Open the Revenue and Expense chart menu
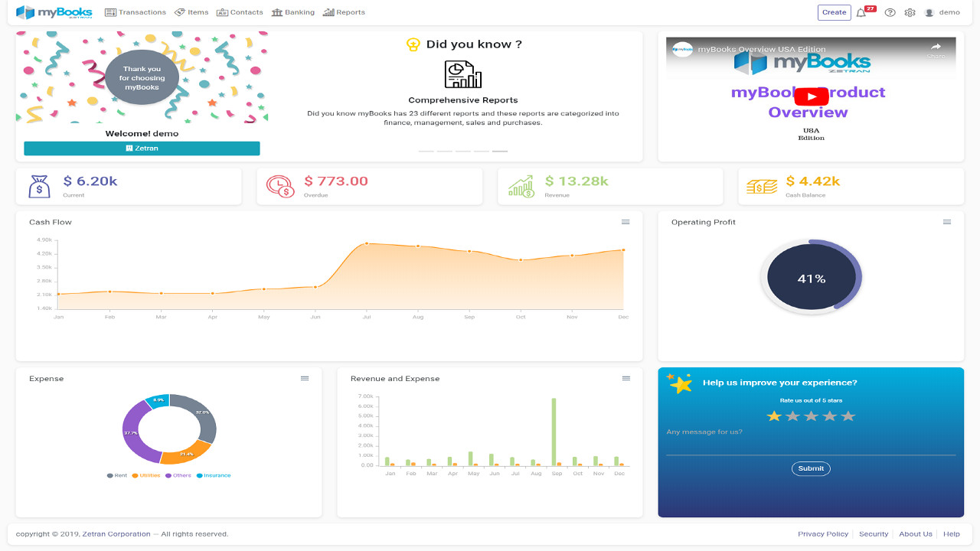 [626, 378]
